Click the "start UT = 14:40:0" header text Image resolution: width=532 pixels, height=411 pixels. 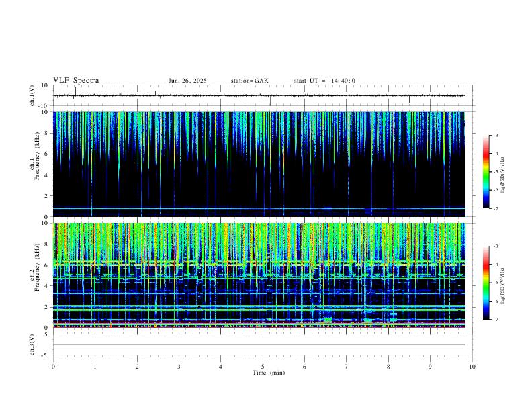click(x=324, y=81)
